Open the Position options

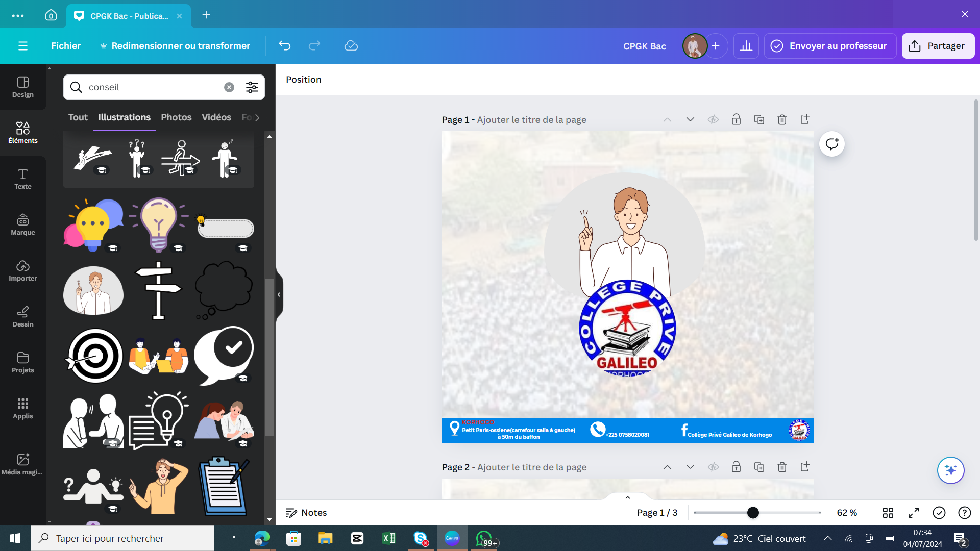304,80
